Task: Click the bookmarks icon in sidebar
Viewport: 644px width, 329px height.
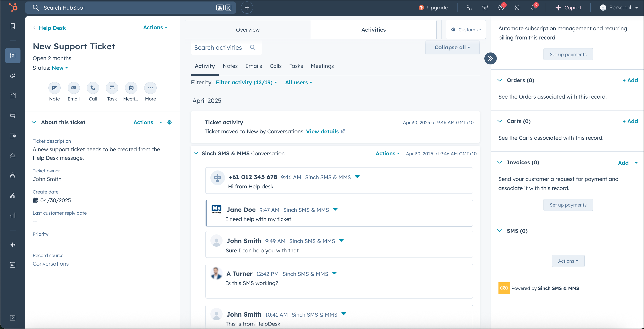Action: tap(13, 26)
